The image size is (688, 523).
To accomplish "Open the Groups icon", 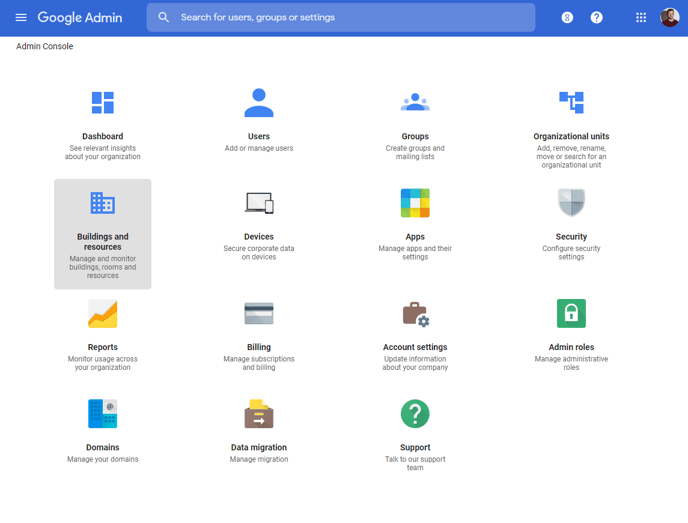I will tap(415, 103).
